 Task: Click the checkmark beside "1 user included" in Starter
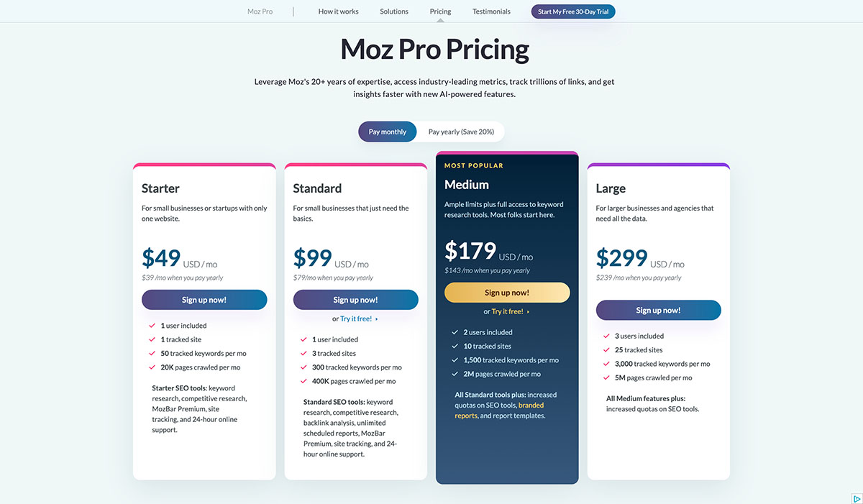[x=152, y=325]
